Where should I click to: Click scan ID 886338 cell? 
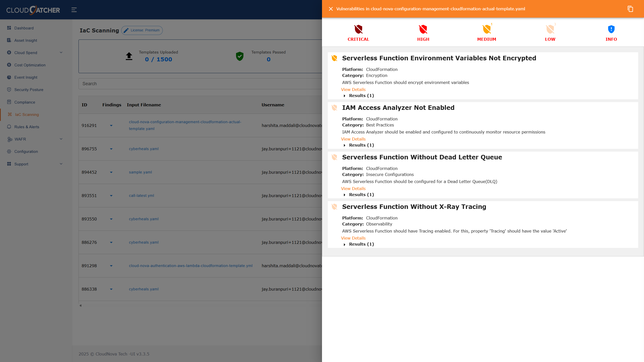89,289
